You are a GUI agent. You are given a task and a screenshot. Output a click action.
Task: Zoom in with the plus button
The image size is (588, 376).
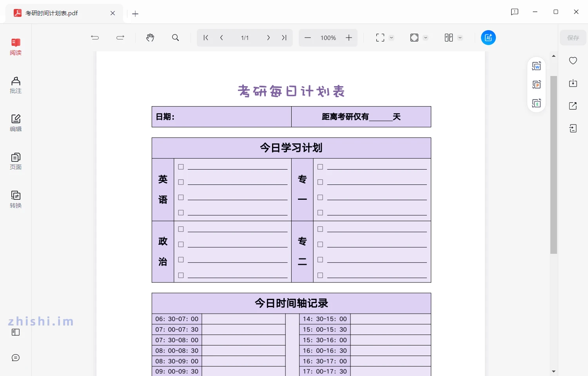[349, 38]
